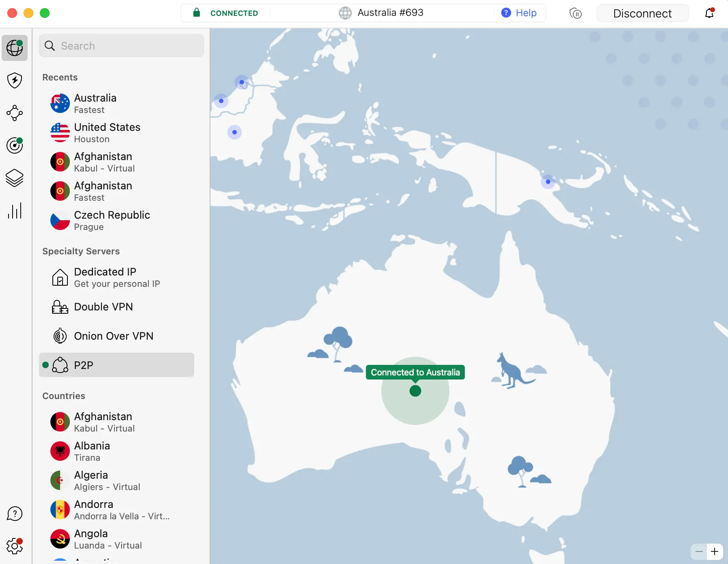Click the Czech Republic flag icon
The image size is (728, 564).
pos(60,221)
